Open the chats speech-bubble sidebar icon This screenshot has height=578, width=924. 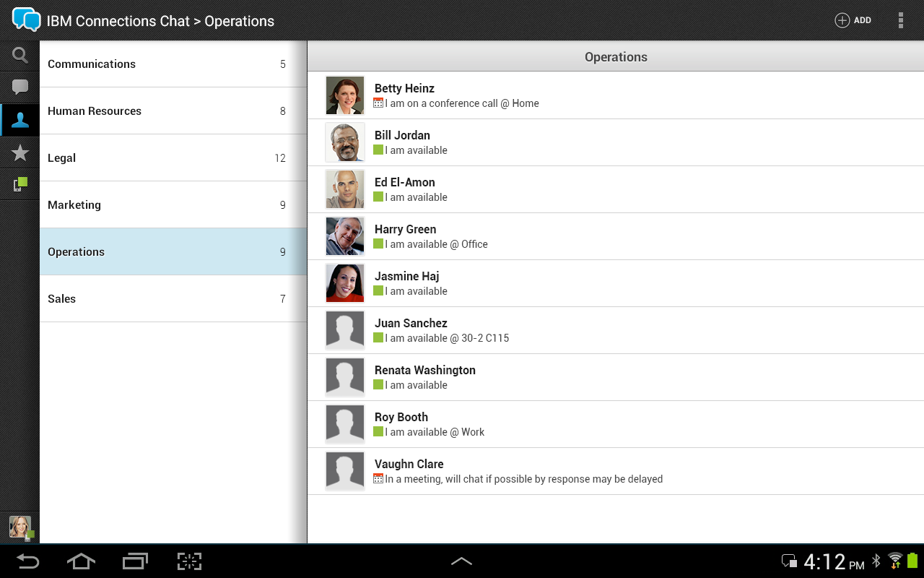pos(20,88)
